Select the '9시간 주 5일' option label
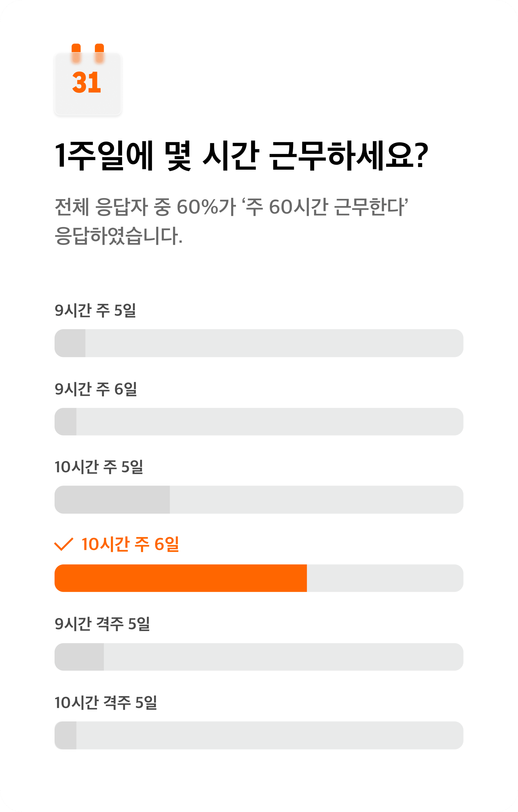518x812 pixels. [x=96, y=310]
